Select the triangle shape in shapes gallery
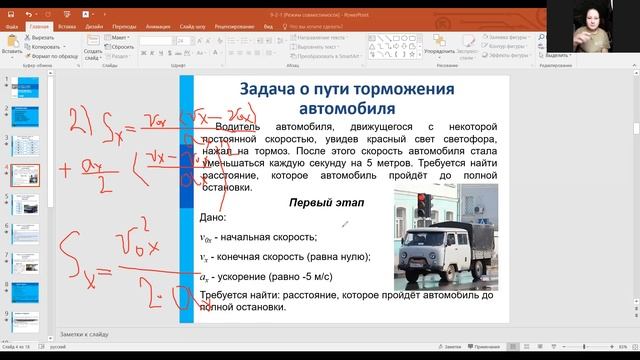The width and height of the screenshot is (640, 360). click(372, 46)
